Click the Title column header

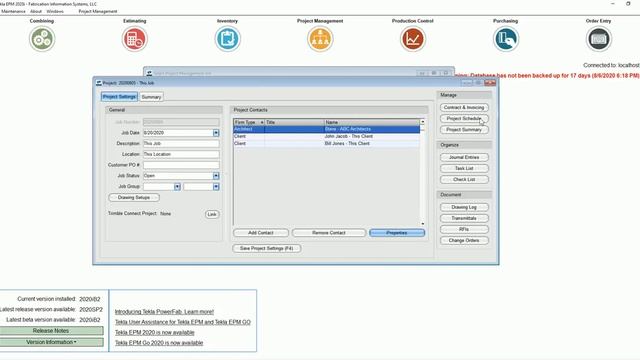(294, 122)
